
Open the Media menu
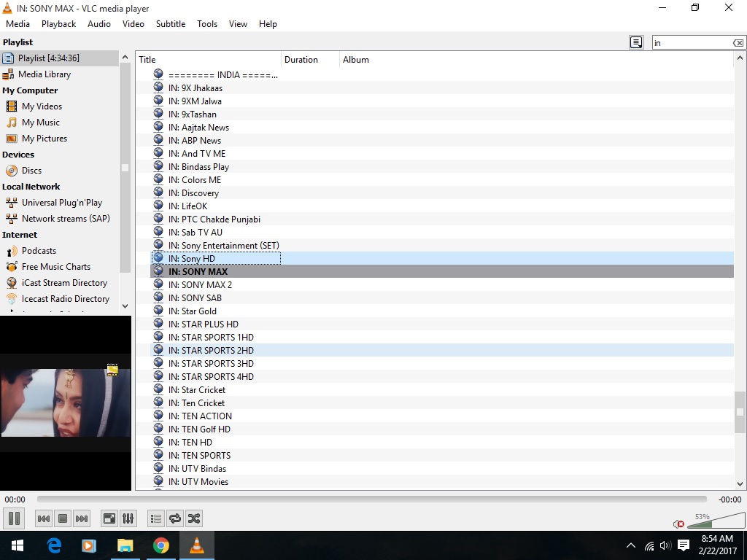[18, 24]
